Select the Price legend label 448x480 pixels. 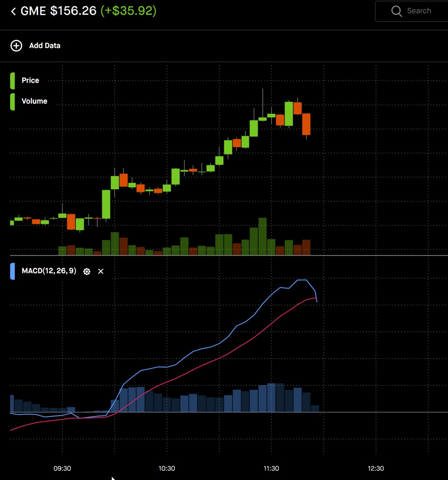pos(30,80)
